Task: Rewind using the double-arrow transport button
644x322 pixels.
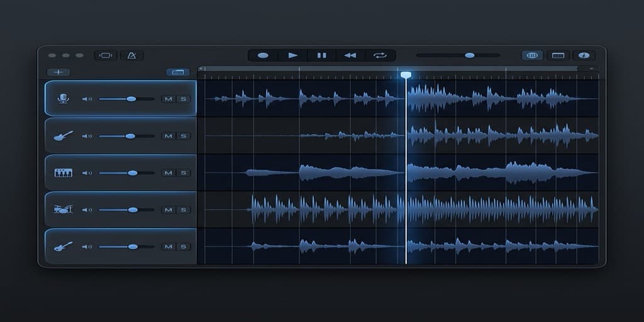Action: [x=350, y=55]
